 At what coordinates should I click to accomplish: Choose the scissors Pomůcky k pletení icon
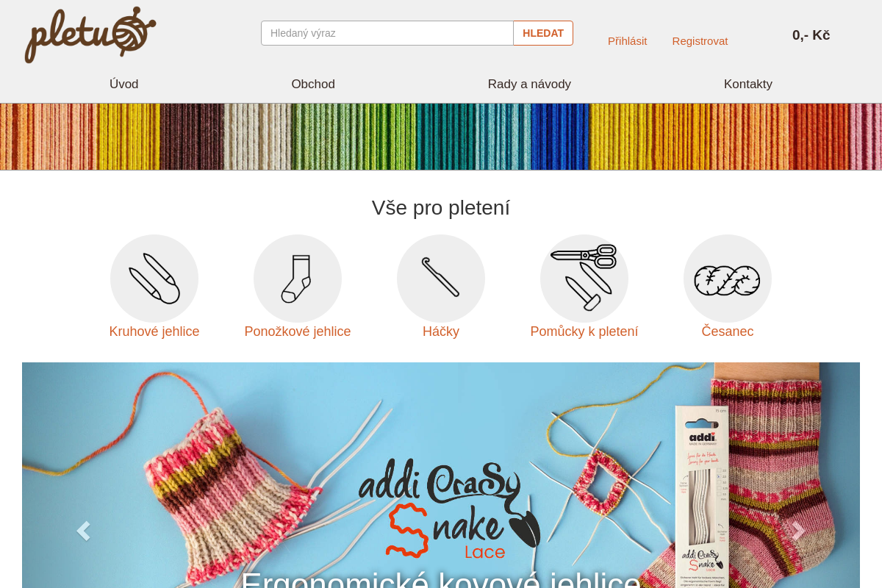point(584,279)
